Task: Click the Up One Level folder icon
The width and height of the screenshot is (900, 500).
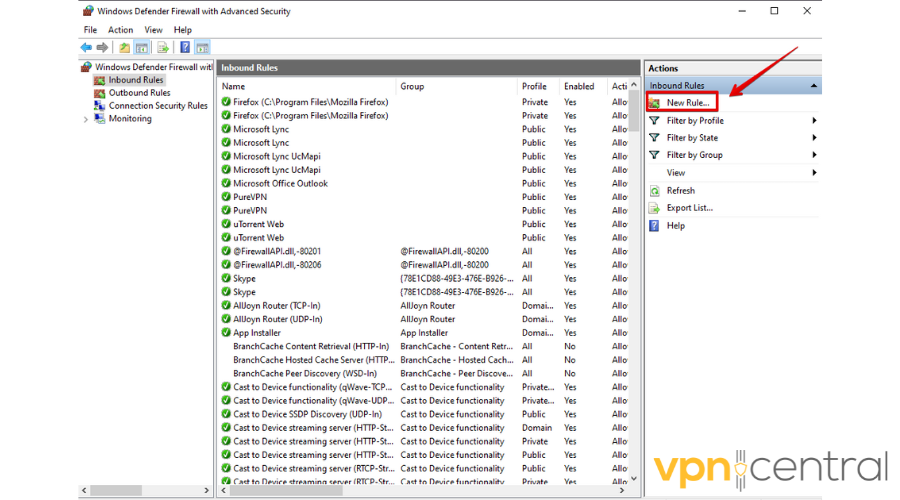Action: tap(125, 48)
